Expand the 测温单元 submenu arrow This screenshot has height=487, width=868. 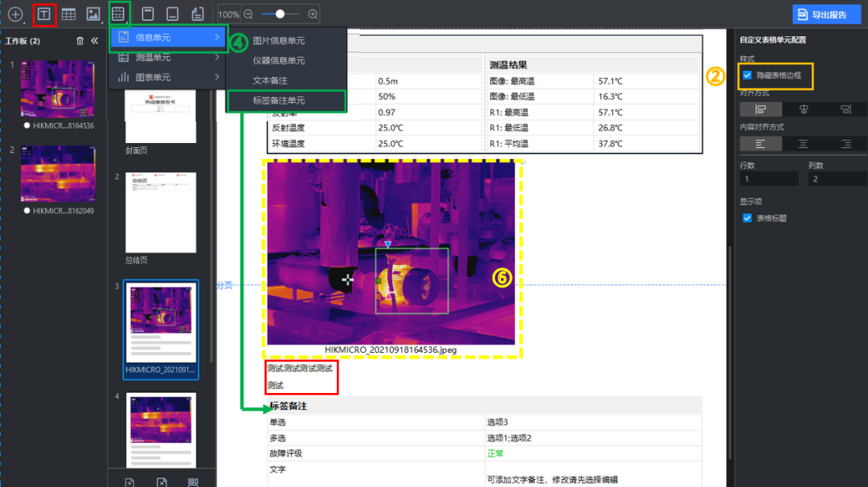coord(217,57)
